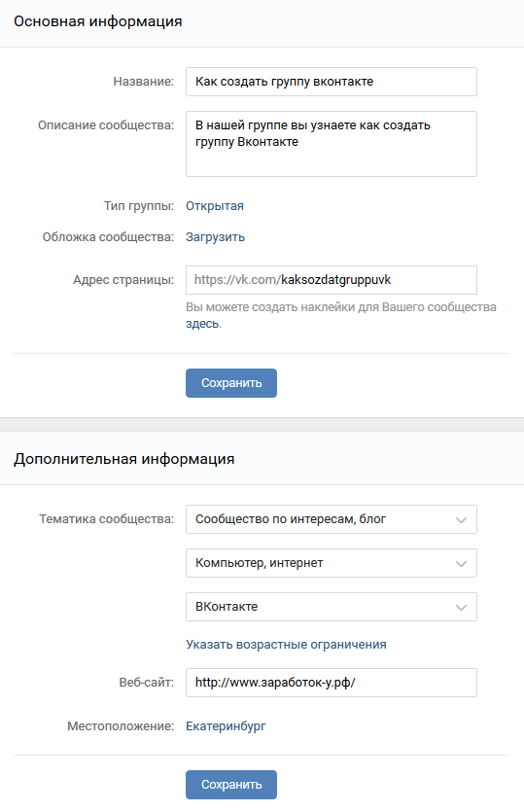Upload community cover via 'Загрузить'
Screen dimensions: 524x812
[216, 237]
